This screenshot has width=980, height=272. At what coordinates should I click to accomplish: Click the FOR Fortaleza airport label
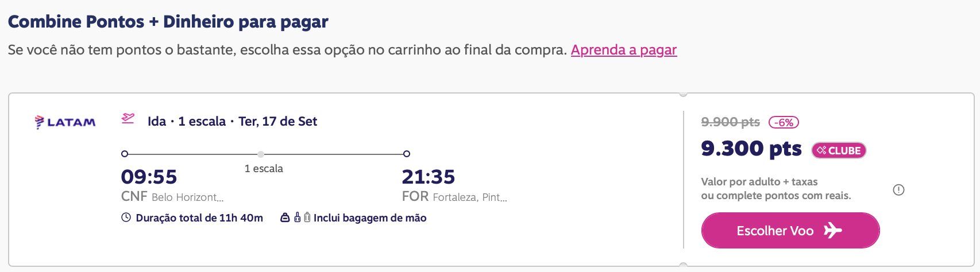454,197
